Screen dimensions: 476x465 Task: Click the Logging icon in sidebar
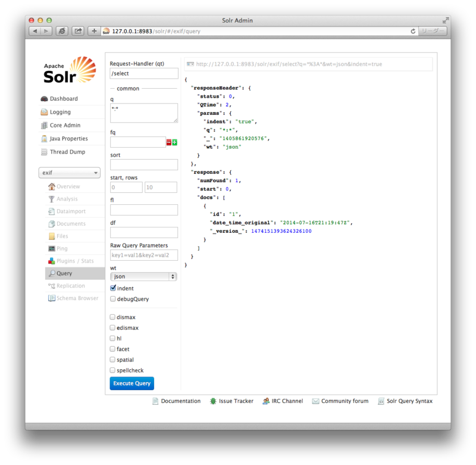[x=44, y=112]
